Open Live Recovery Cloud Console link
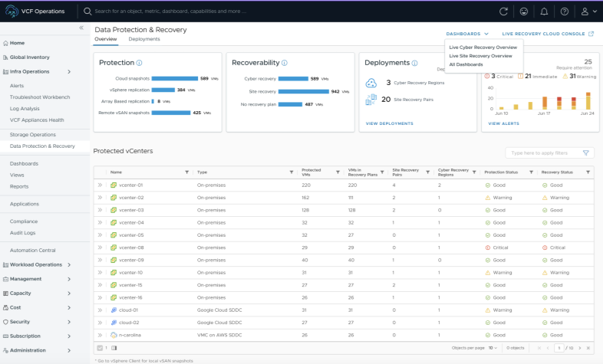Screen dimensions: 603x364 tap(543, 34)
